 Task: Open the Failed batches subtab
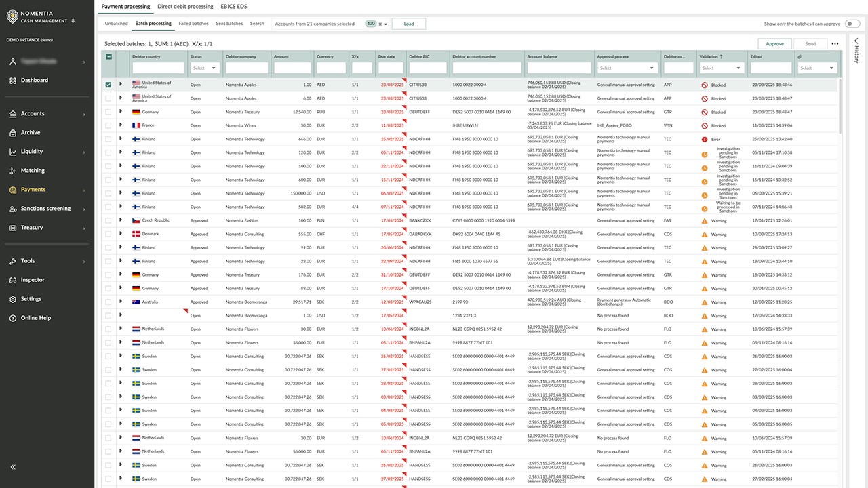193,24
